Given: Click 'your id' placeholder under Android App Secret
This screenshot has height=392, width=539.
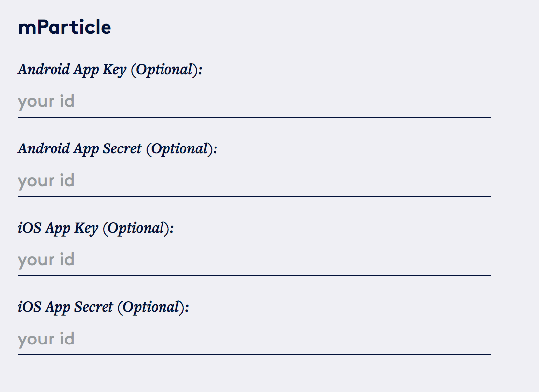Looking at the screenshot, I should click(x=46, y=181).
